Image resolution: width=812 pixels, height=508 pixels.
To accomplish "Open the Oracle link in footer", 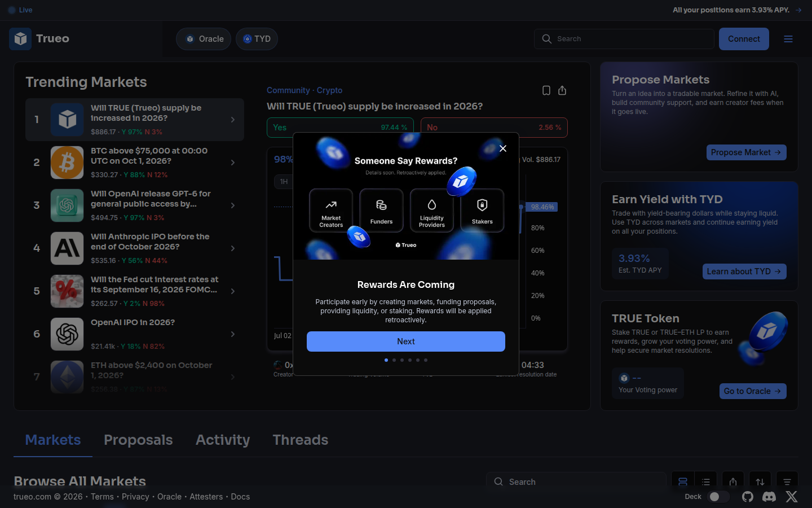I will click(x=169, y=497).
